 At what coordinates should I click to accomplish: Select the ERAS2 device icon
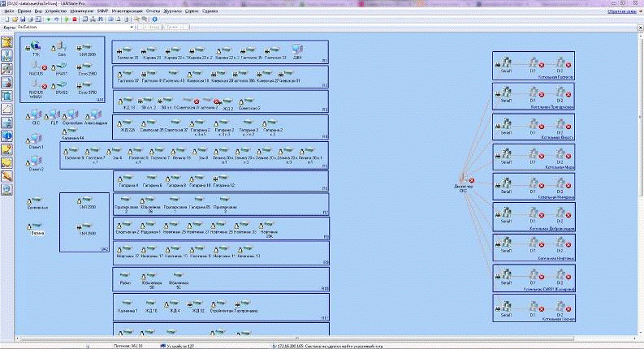point(61,84)
